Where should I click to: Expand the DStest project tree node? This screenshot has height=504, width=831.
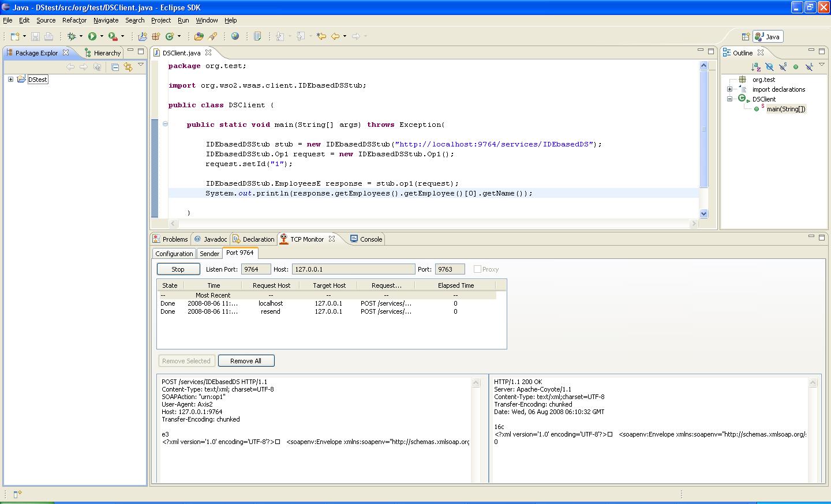(x=10, y=80)
